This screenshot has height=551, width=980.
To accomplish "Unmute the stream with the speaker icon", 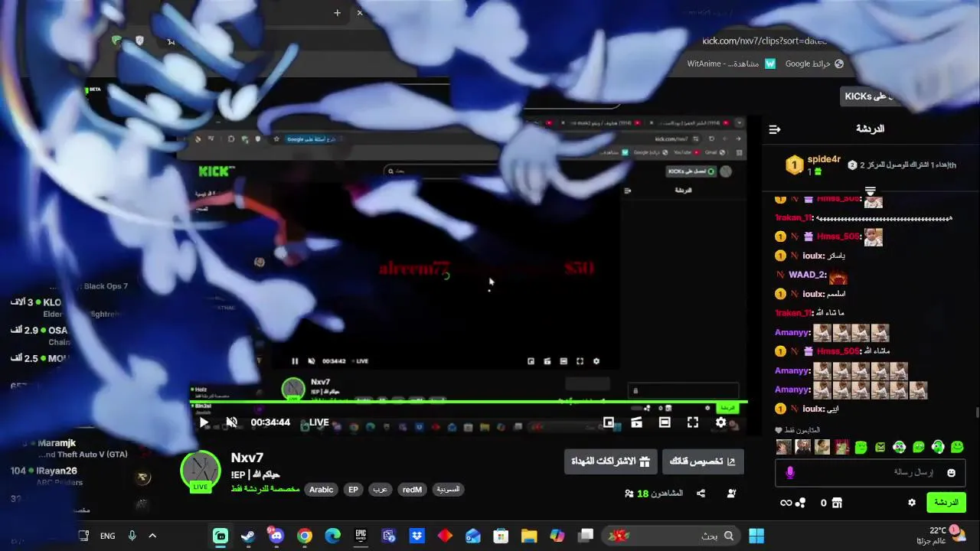I will coord(231,422).
